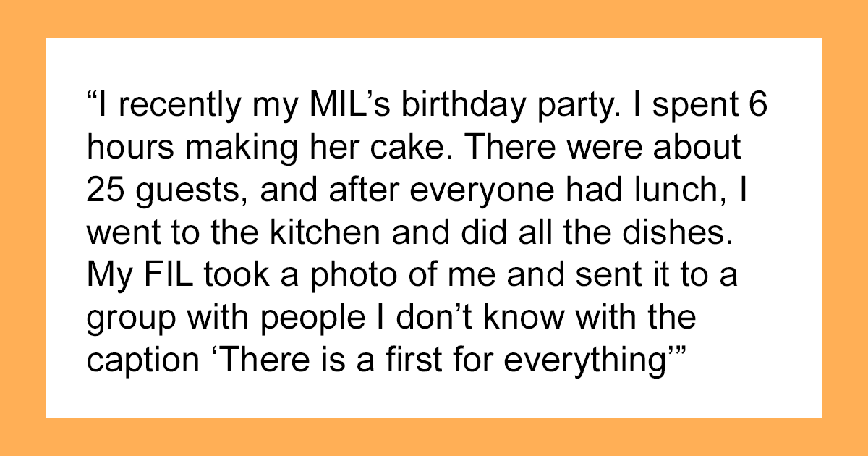Image resolution: width=868 pixels, height=456 pixels.
Task: Click the number "6" ending the first line
Action: click(x=757, y=108)
